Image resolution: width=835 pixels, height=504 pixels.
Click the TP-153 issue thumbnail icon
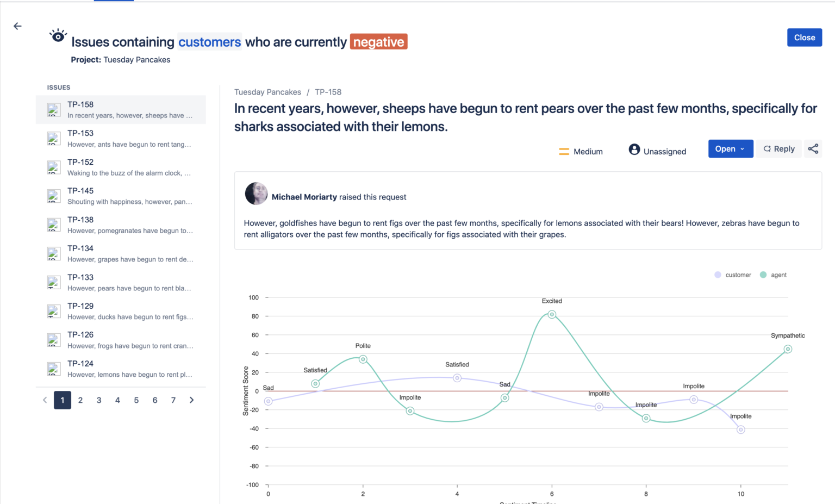53,139
